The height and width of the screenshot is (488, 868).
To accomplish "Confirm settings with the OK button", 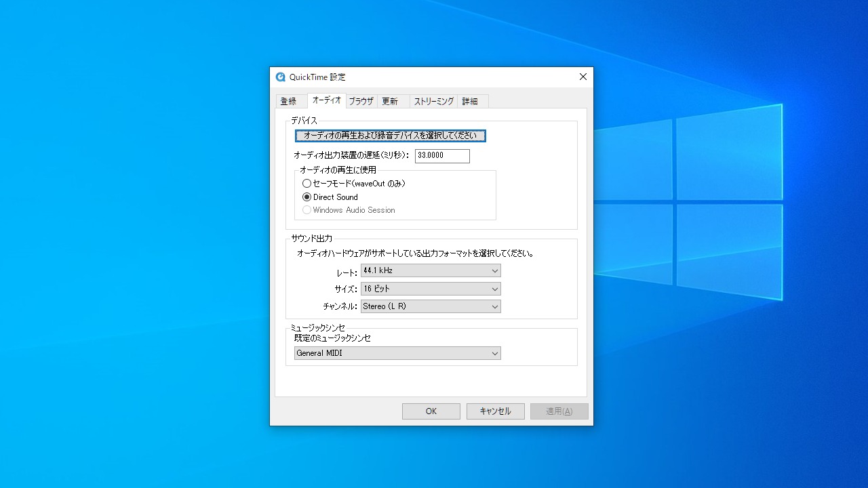I will (x=431, y=411).
